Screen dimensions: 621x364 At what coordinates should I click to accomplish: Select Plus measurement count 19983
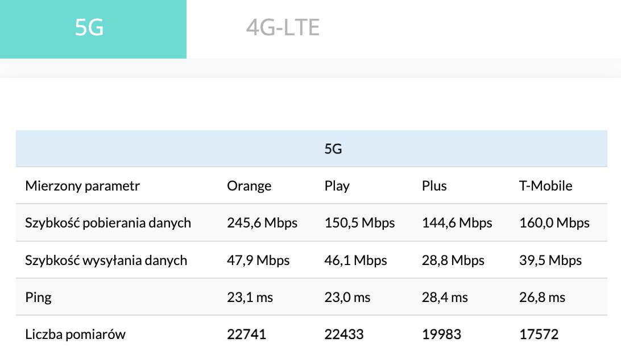(441, 334)
